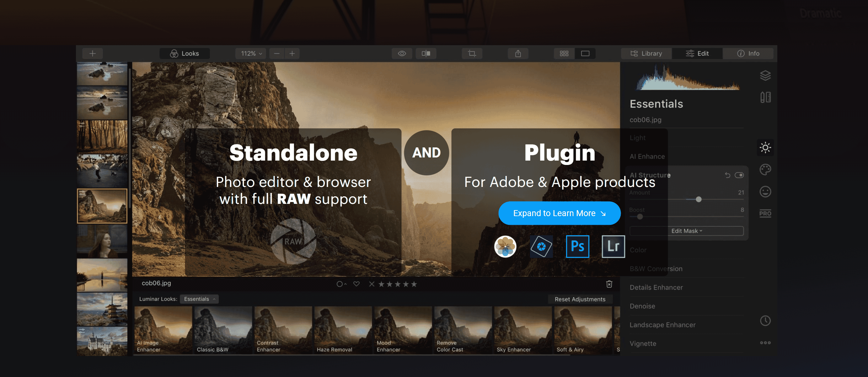Open the History clock icon
This screenshot has height=377, width=868.
click(x=766, y=321)
